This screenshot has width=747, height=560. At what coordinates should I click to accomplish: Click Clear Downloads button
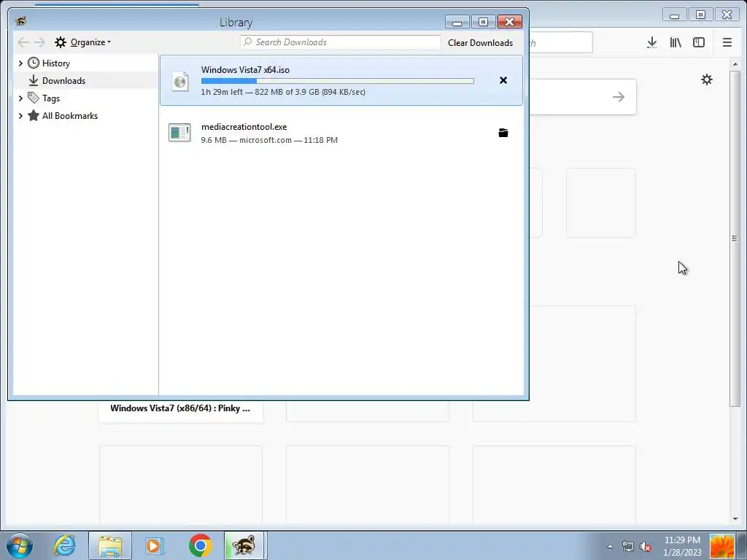480,43
